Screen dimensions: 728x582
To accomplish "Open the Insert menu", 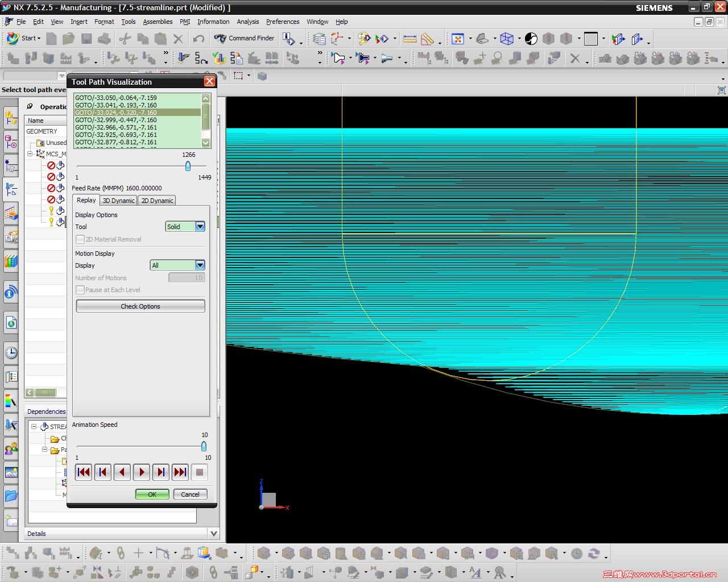I will click(x=79, y=22).
